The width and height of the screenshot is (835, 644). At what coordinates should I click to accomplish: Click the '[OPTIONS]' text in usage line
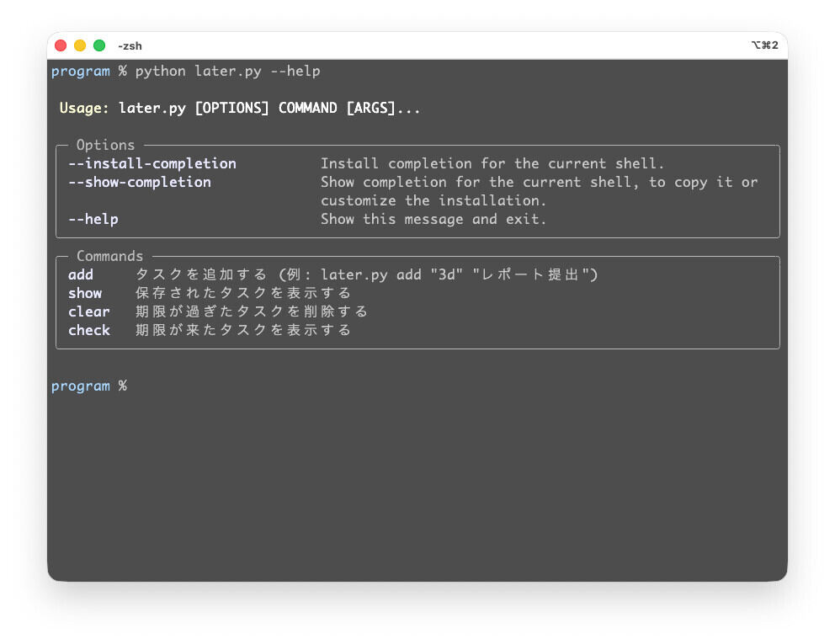(231, 108)
